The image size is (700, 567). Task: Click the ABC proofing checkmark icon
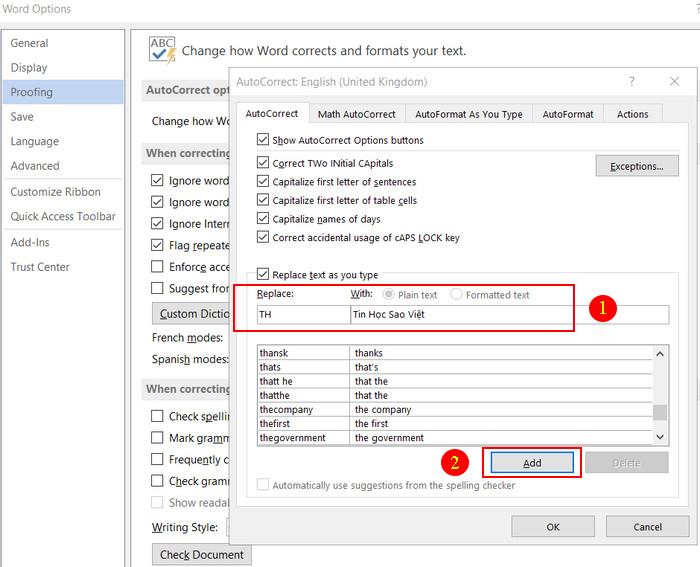coord(162,50)
